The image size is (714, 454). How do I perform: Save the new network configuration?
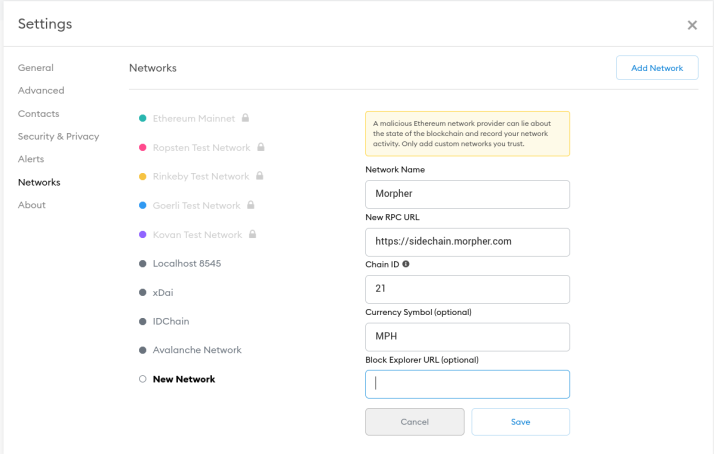tap(520, 422)
